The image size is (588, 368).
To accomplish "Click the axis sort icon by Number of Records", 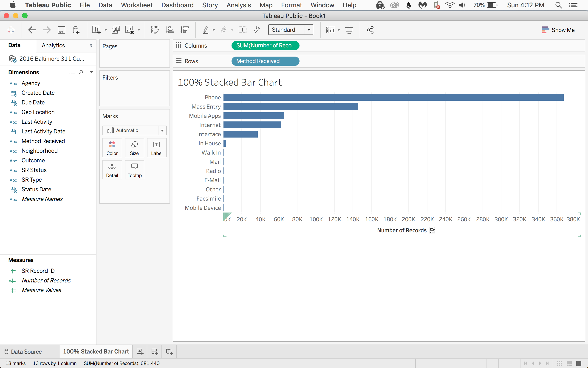I will (432, 230).
